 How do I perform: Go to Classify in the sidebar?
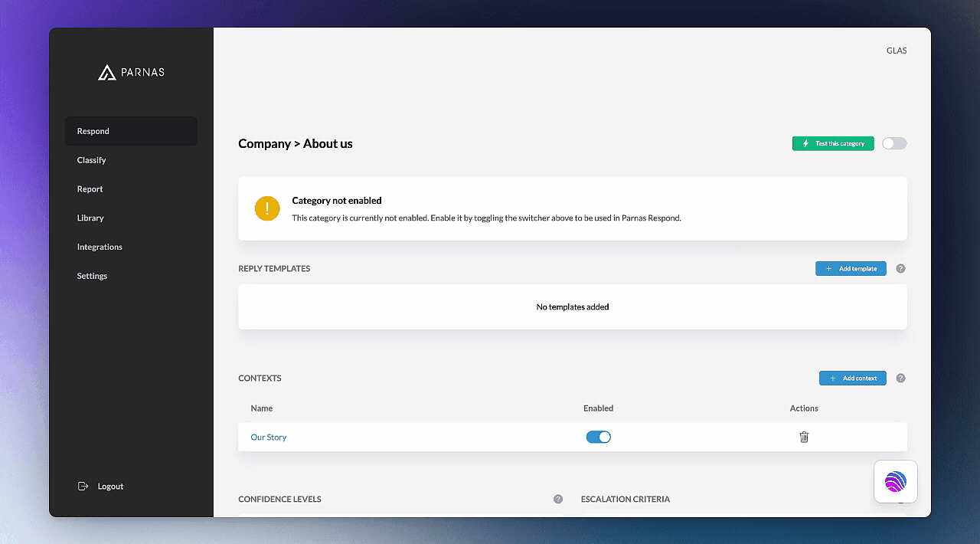coord(92,160)
